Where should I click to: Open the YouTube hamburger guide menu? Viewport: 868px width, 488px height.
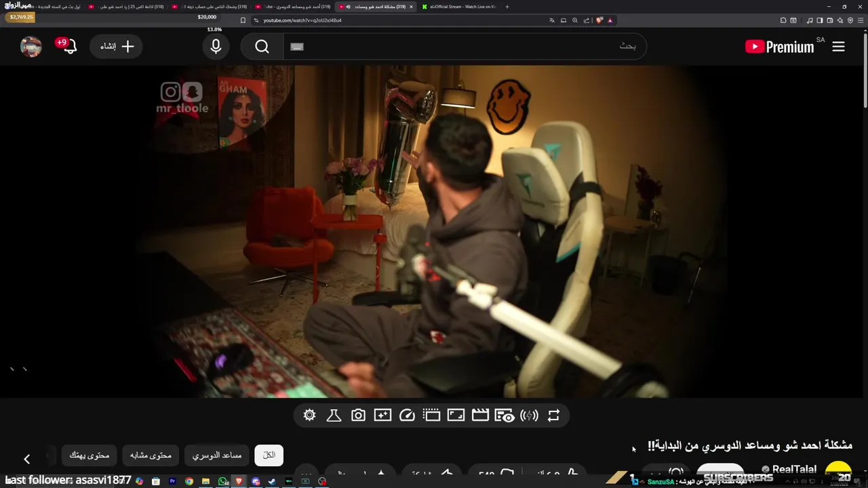[839, 47]
